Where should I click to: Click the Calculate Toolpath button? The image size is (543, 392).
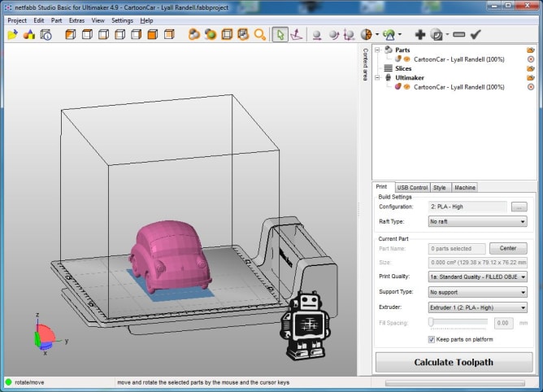pos(454,362)
